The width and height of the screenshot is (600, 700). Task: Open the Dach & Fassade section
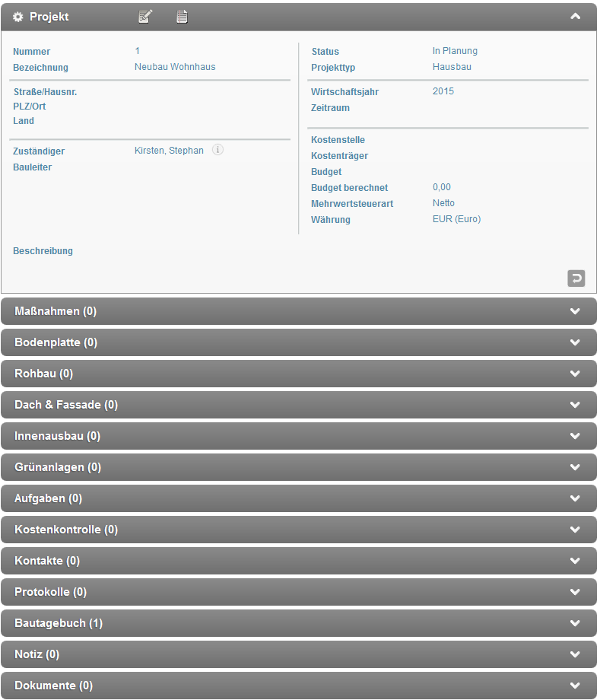(x=66, y=405)
